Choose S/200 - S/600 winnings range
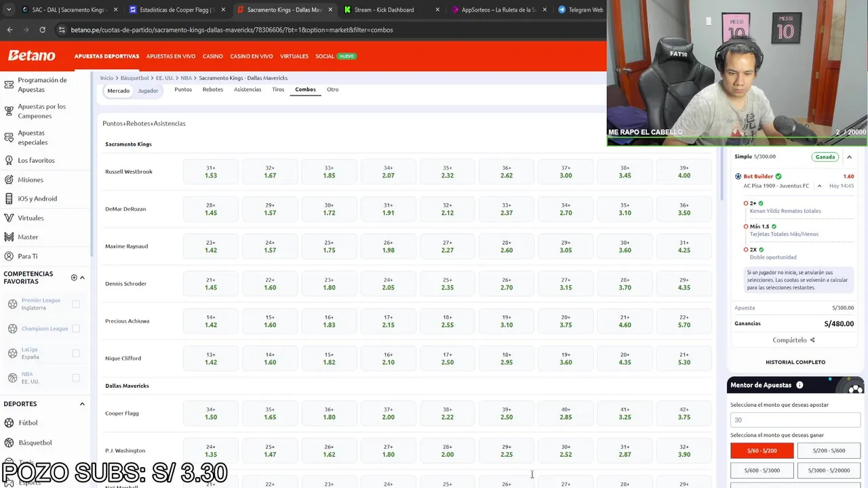This screenshot has height=488, width=868. click(829, 450)
